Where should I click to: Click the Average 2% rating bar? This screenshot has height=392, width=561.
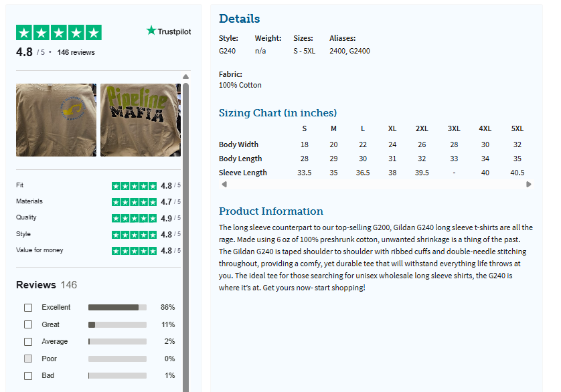click(x=117, y=342)
